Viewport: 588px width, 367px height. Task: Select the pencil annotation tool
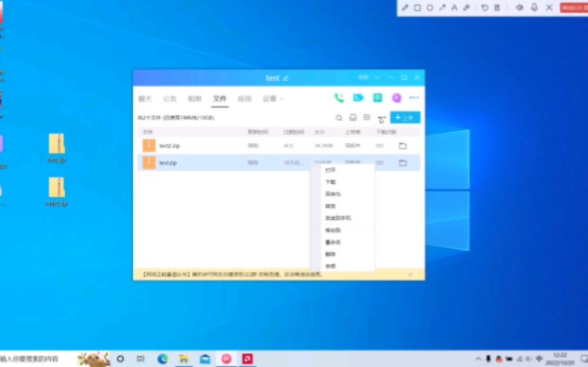pos(405,7)
